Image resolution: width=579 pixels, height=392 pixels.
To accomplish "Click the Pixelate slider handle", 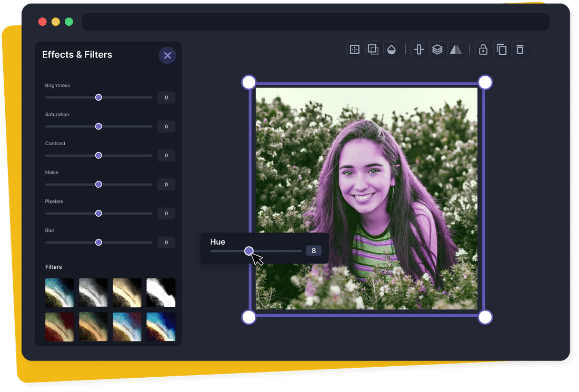I will tap(98, 213).
